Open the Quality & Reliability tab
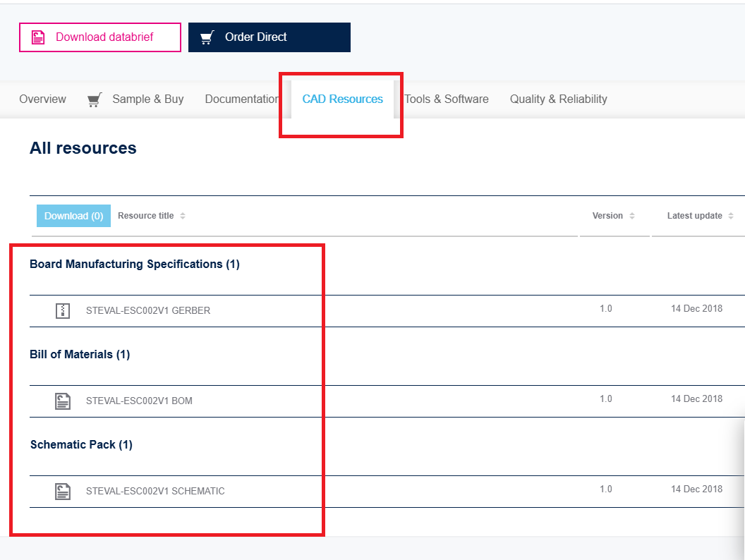 pyautogui.click(x=558, y=99)
